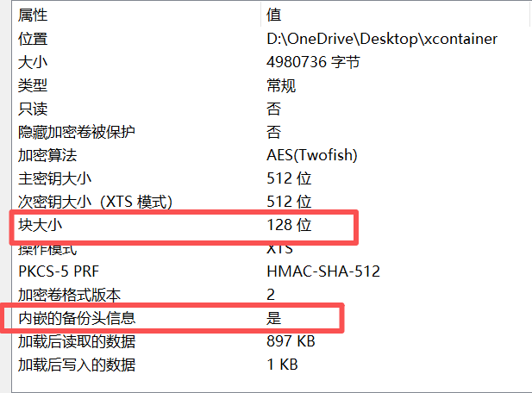Click the AES(Twofish) value cell
This screenshot has height=393, width=532.
click(x=312, y=155)
